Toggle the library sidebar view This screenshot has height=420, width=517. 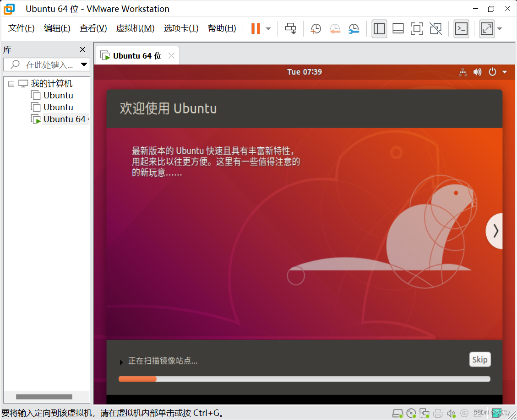(x=379, y=29)
